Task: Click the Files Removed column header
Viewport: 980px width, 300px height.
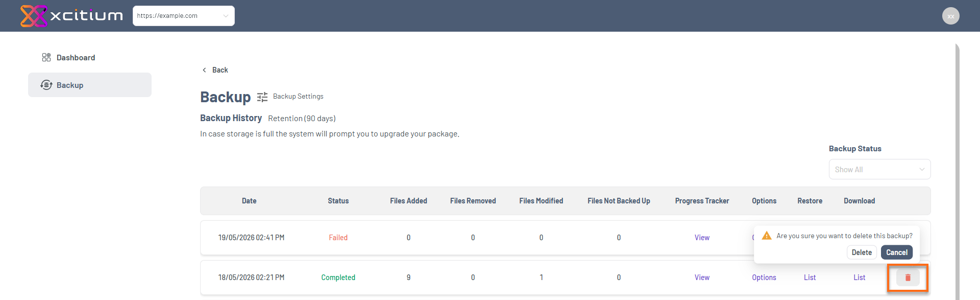Action: [473, 201]
